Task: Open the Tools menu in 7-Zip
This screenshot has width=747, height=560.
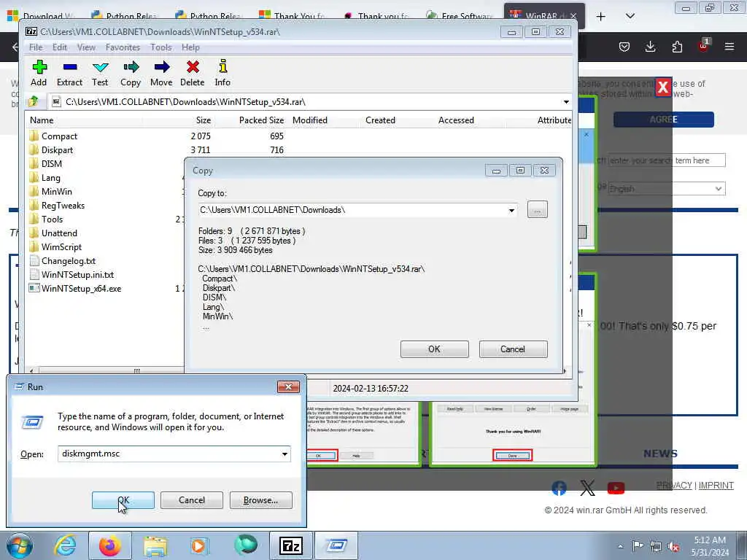Action: 161,47
